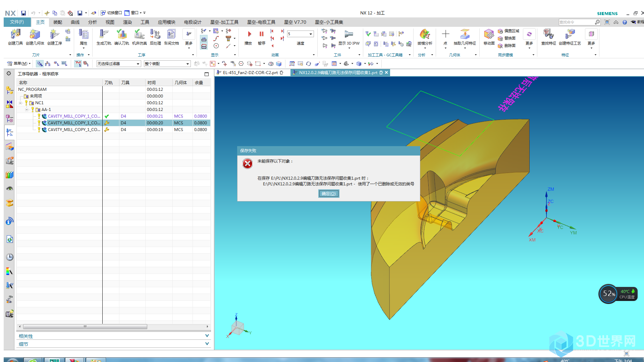
Task: Click the 名称 column header
Action: [x=60, y=82]
